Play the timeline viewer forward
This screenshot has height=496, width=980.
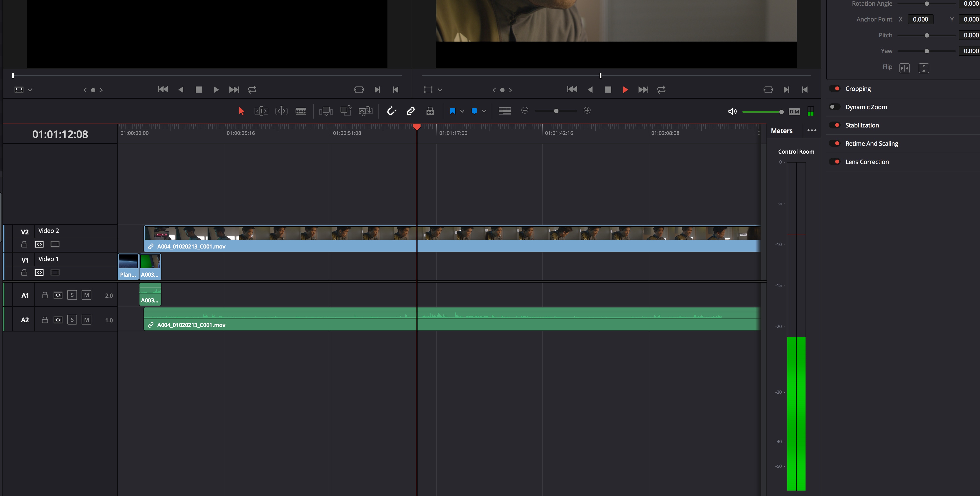tap(625, 90)
